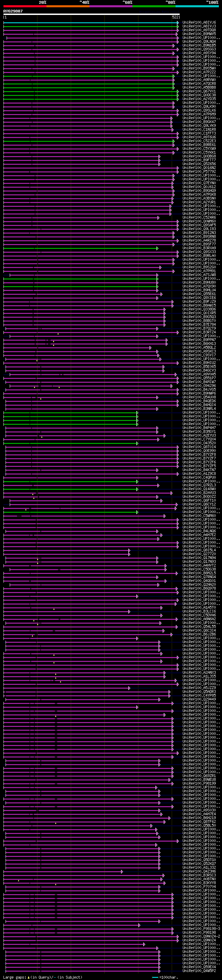Viewport: 222px width, 980px height.
Task: Select hit UniRef100_Q67VX1
Action: coord(199,91)
